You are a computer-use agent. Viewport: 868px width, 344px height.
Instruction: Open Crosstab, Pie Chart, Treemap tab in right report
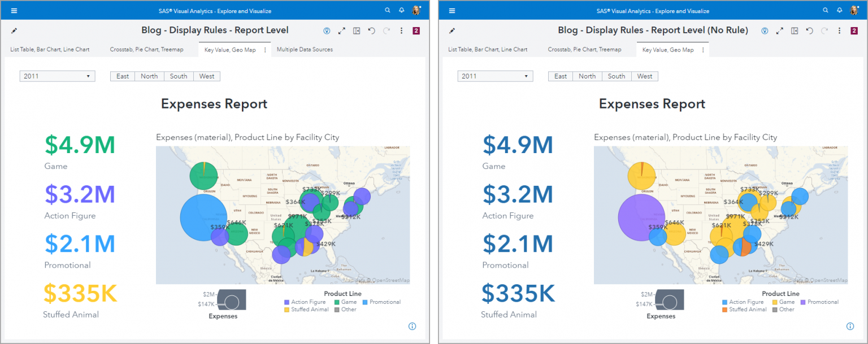click(584, 50)
